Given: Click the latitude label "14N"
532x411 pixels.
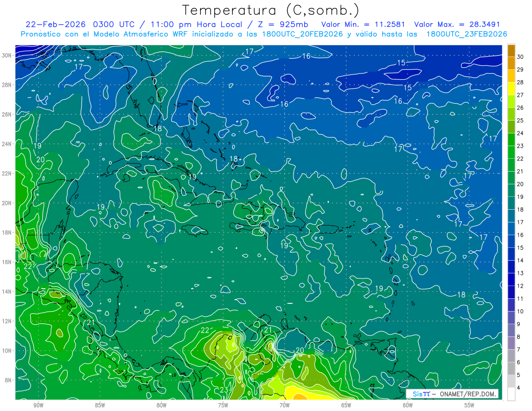Looking at the screenshot, I should (x=6, y=292).
